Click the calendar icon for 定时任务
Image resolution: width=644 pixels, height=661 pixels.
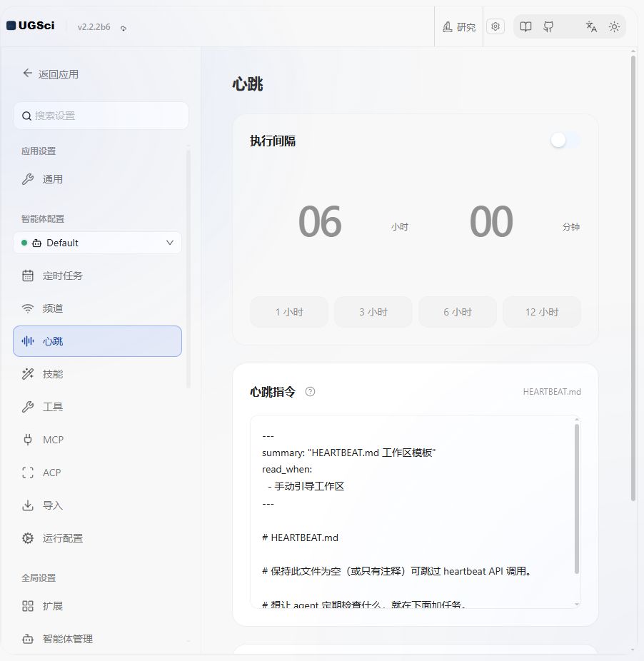pos(28,276)
